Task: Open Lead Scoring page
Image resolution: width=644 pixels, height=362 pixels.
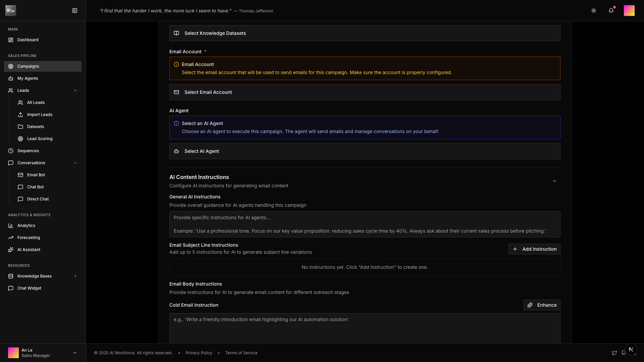Action: 40,139
